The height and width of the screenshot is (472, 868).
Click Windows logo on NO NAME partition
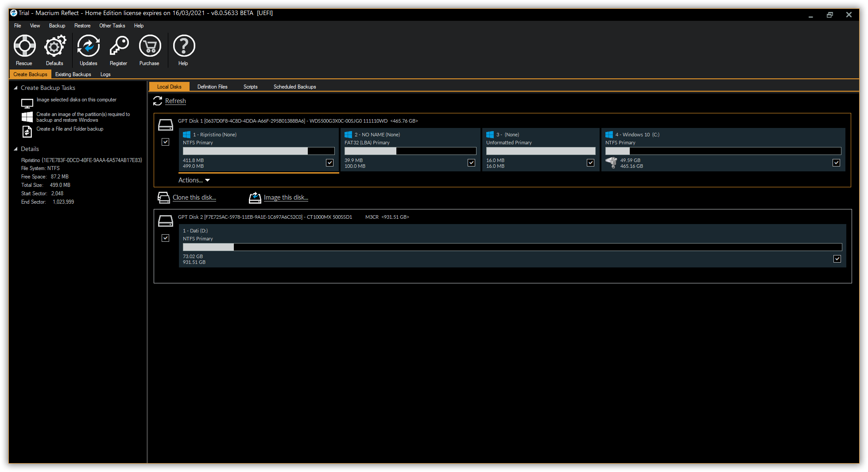point(348,135)
